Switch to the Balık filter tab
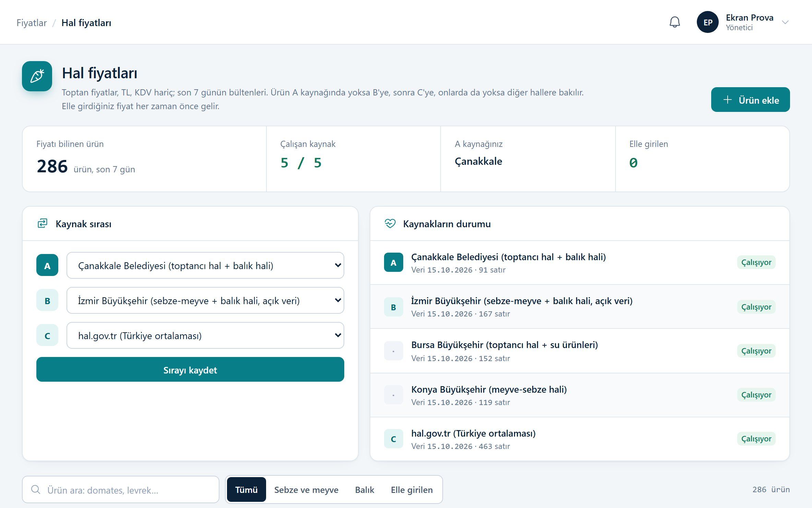The width and height of the screenshot is (812, 508). pos(365,489)
